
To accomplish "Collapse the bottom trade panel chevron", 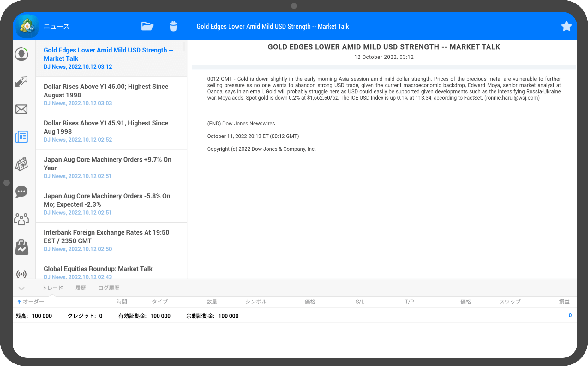I will pyautogui.click(x=21, y=288).
